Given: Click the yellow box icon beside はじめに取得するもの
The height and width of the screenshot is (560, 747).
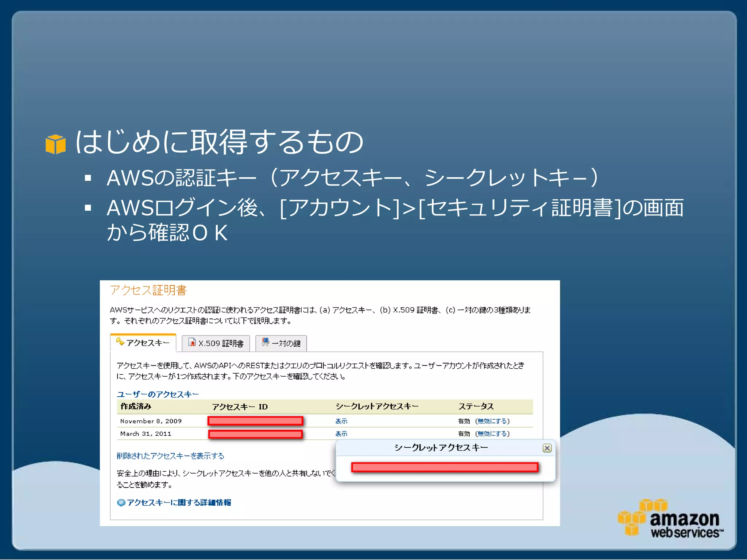Looking at the screenshot, I should (x=55, y=144).
